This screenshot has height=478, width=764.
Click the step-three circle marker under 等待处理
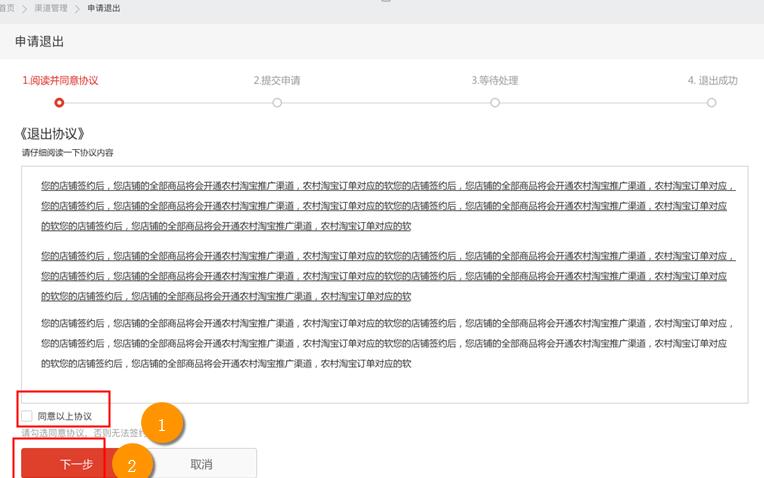[495, 102]
